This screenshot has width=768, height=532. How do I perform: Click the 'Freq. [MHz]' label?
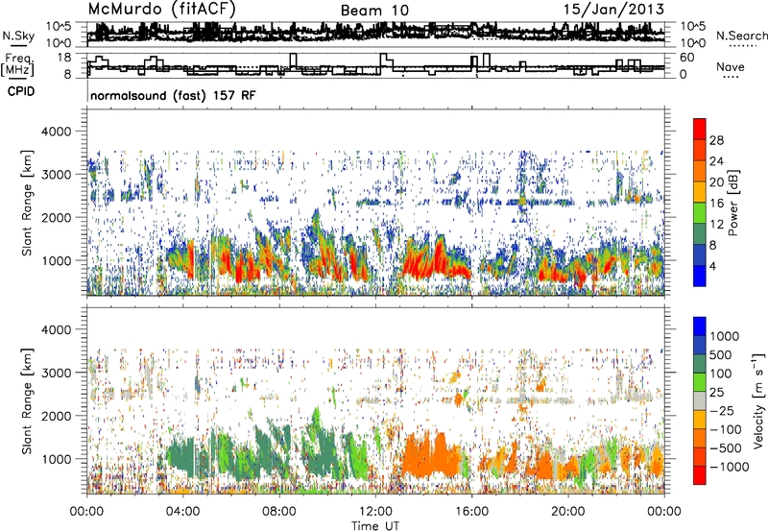[x=17, y=65]
